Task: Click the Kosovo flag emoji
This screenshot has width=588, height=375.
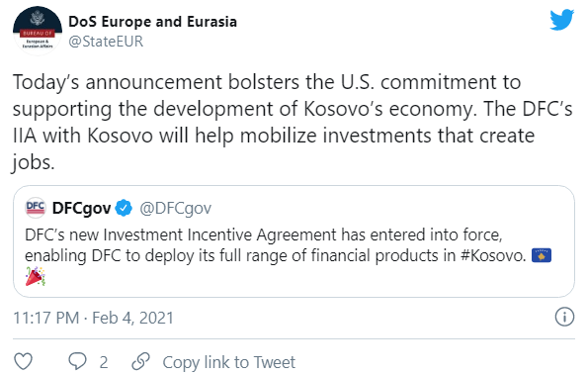Action: click(x=542, y=255)
